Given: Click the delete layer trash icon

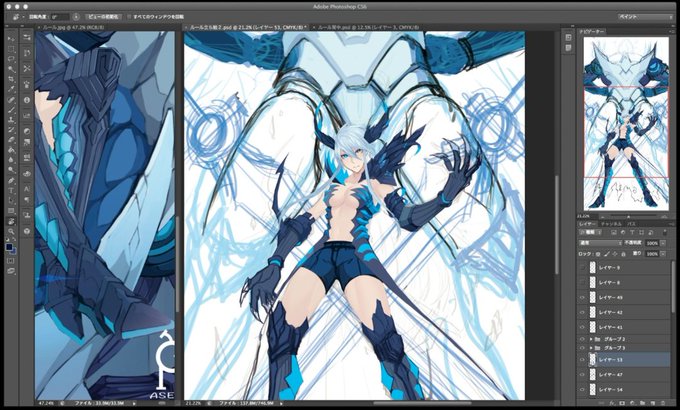Looking at the screenshot, I should pyautogui.click(x=661, y=403).
